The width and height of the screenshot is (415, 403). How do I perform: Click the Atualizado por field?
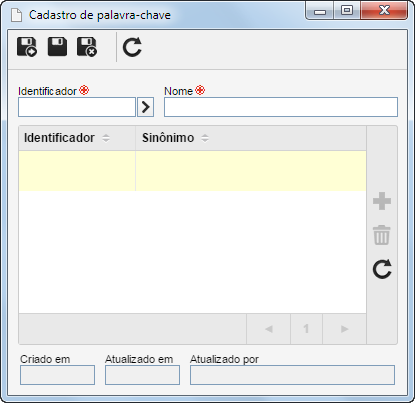click(x=292, y=375)
